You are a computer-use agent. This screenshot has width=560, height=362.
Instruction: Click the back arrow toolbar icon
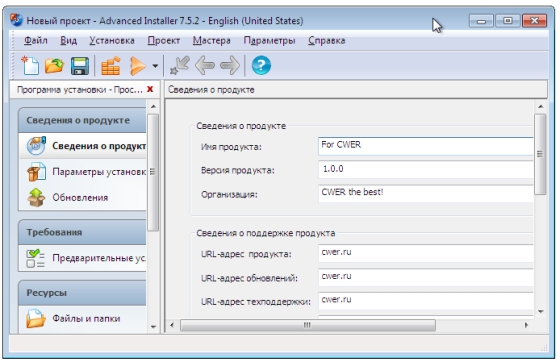205,66
